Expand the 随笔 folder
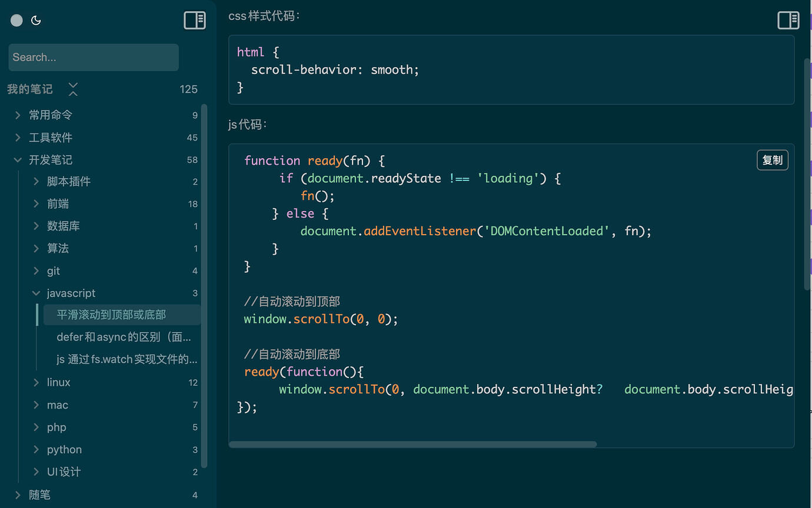This screenshot has width=812, height=508. coord(18,495)
